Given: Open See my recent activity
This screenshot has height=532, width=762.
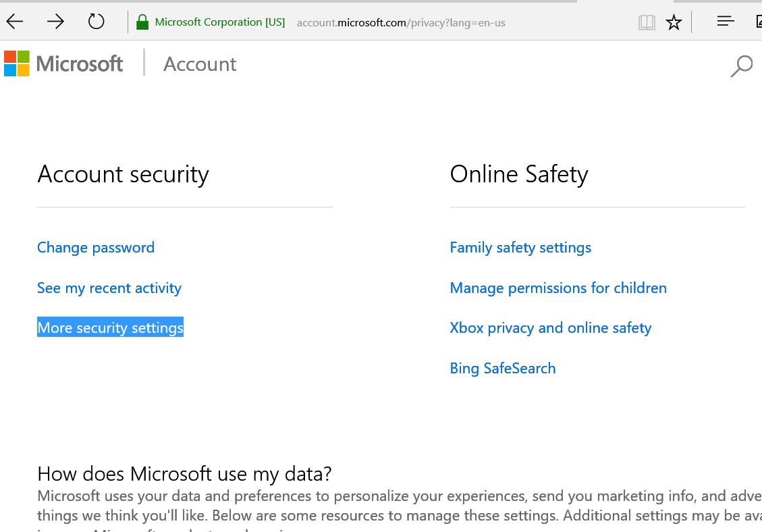Looking at the screenshot, I should coord(109,288).
